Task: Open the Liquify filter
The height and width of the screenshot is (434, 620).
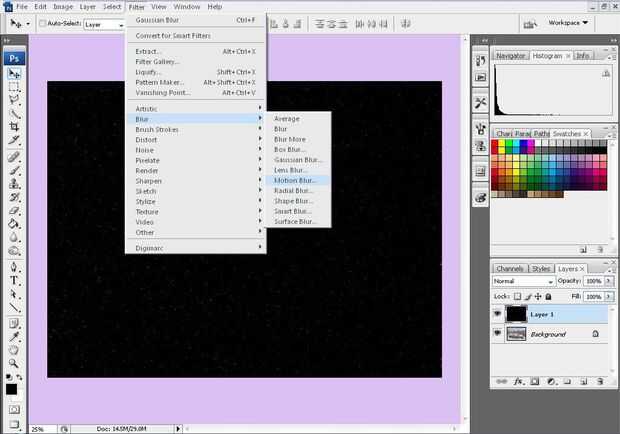Action: pos(195,72)
